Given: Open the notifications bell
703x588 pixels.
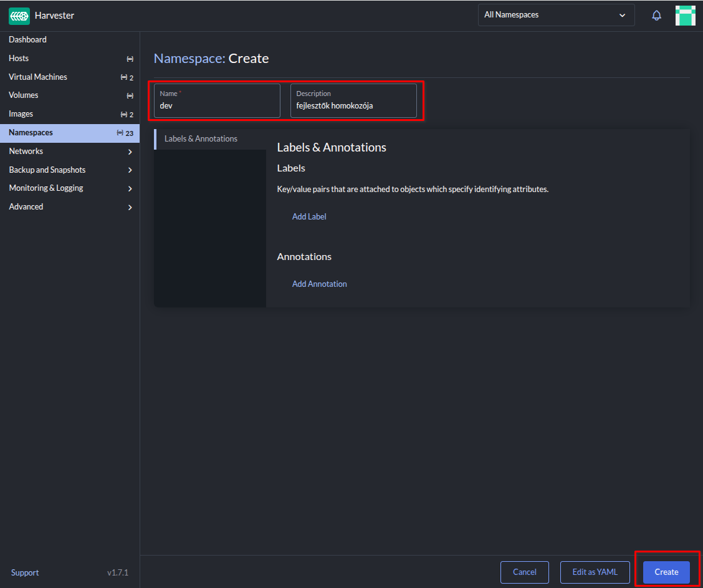Looking at the screenshot, I should click(656, 16).
